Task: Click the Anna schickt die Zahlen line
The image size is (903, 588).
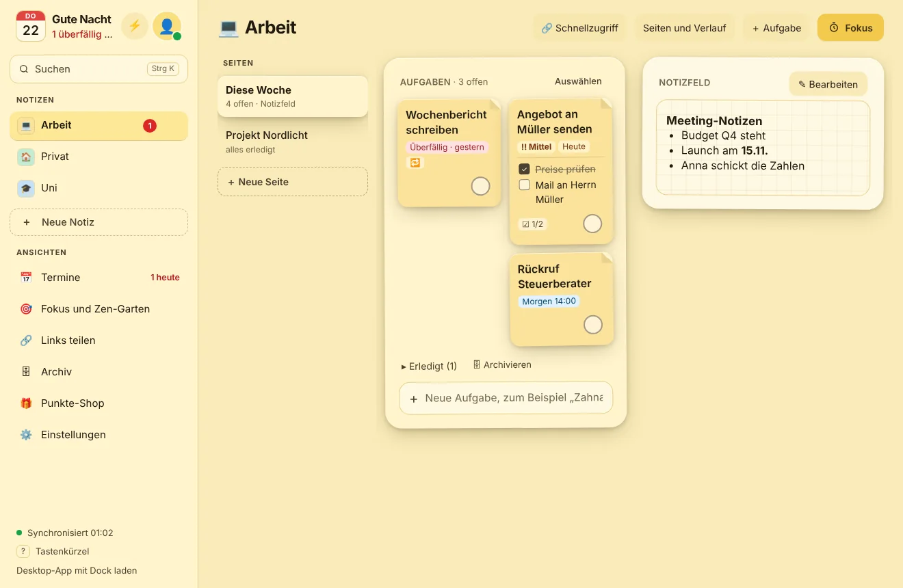Action: [x=743, y=165]
